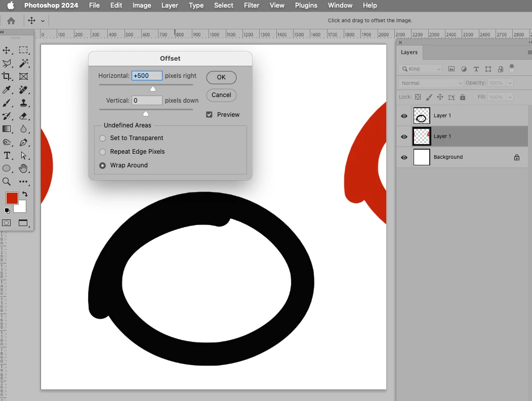This screenshot has height=401, width=532.
Task: Select the Clone Stamp tool
Action: coord(23,103)
